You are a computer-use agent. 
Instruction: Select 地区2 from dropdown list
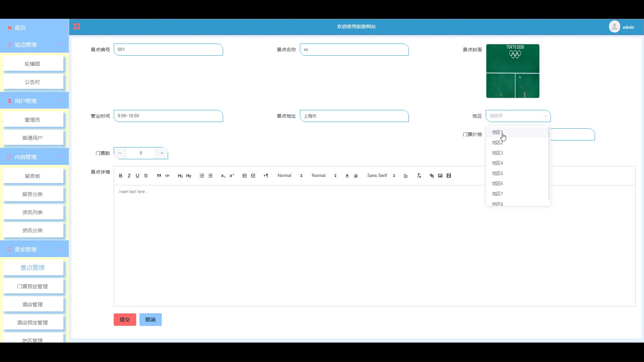pos(517,142)
